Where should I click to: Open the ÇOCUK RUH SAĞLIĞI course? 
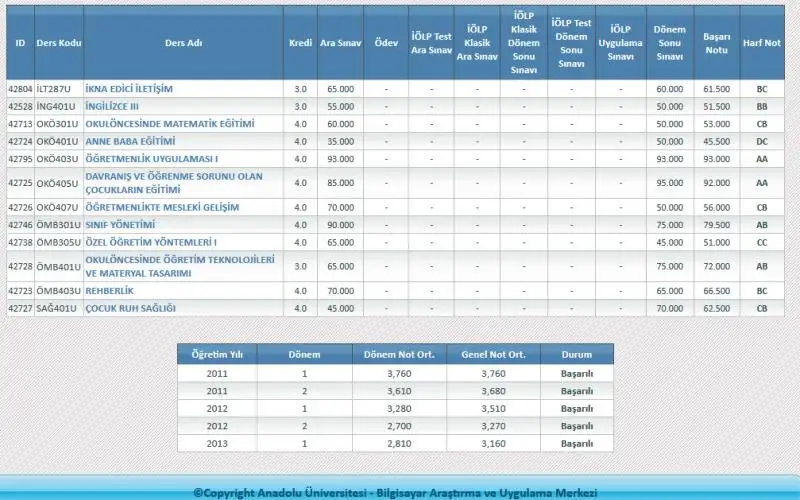pyautogui.click(x=130, y=308)
